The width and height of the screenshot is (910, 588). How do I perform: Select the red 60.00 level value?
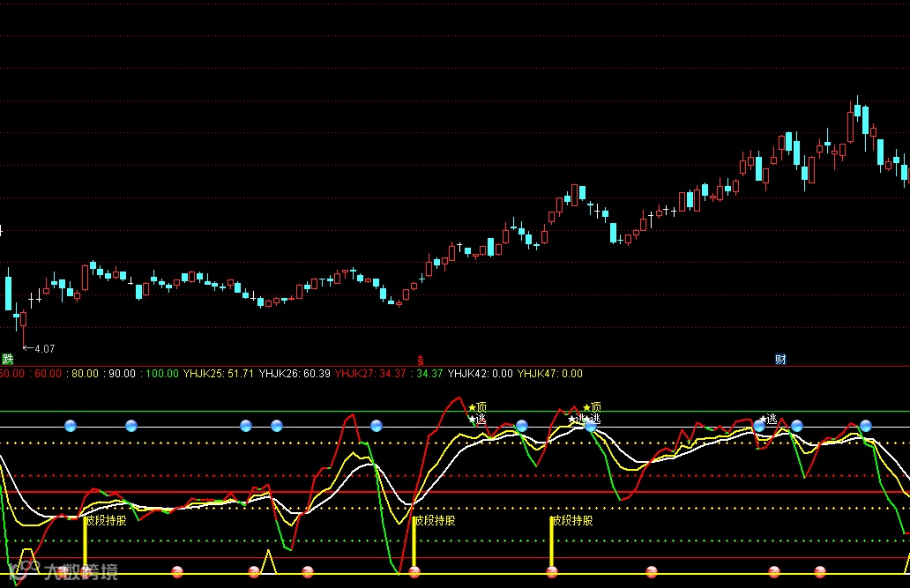tap(48, 374)
